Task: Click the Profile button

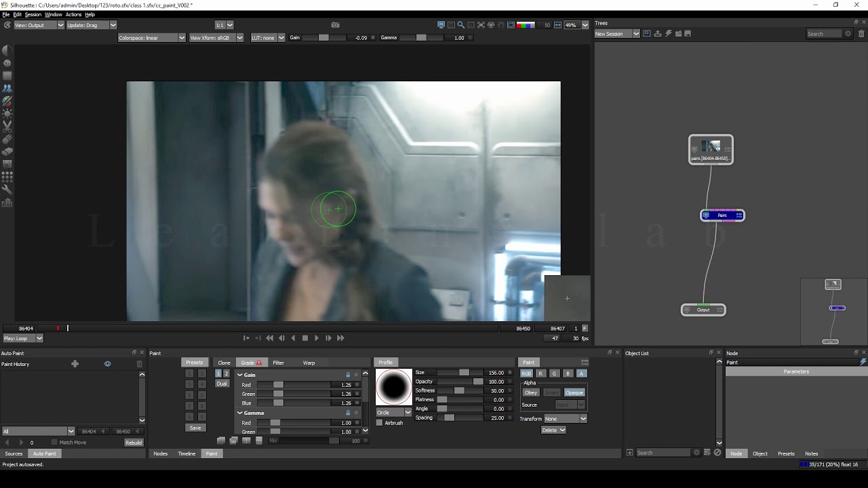Action: tap(386, 363)
